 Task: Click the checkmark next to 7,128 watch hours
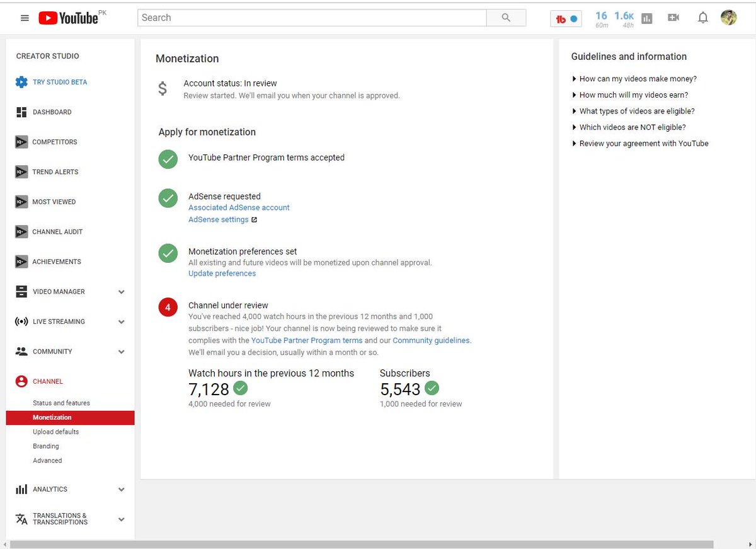pos(240,388)
